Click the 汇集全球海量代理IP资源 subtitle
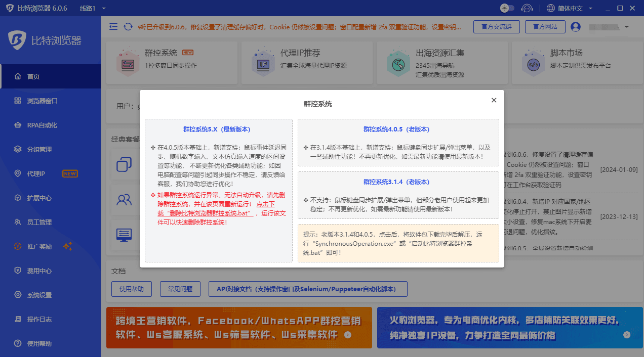 pyautogui.click(x=313, y=66)
